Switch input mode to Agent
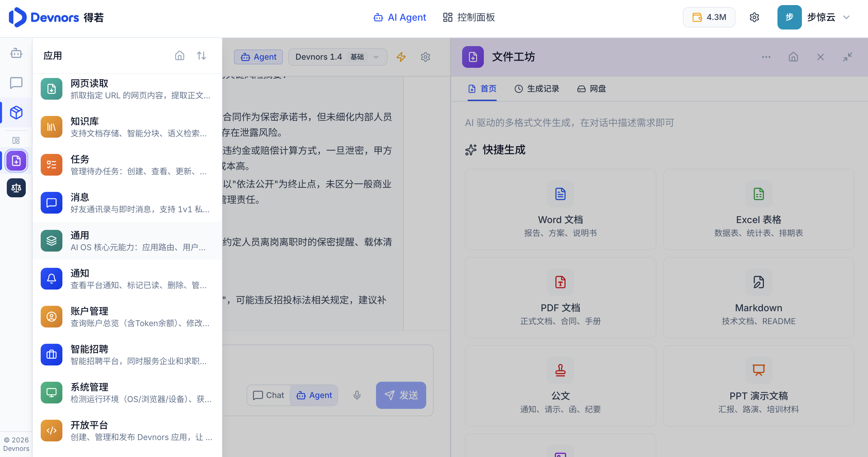This screenshot has width=868, height=457. point(314,395)
